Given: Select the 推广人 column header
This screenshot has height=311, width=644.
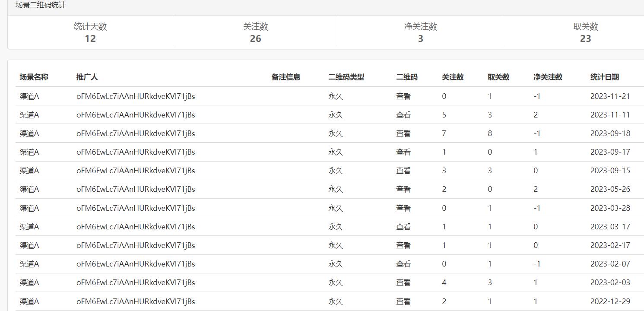Looking at the screenshot, I should (87, 77).
